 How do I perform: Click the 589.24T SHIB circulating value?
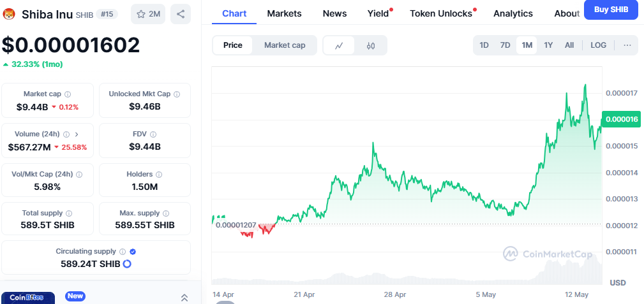[91, 264]
